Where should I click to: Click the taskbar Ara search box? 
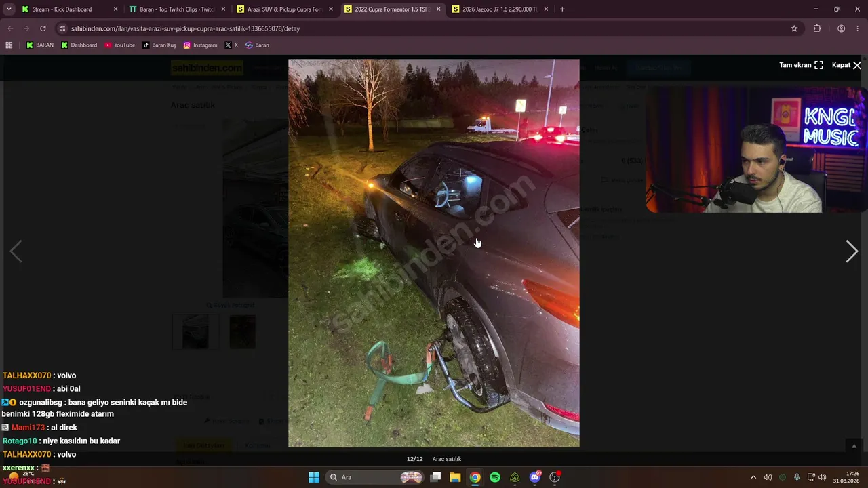[x=376, y=477]
